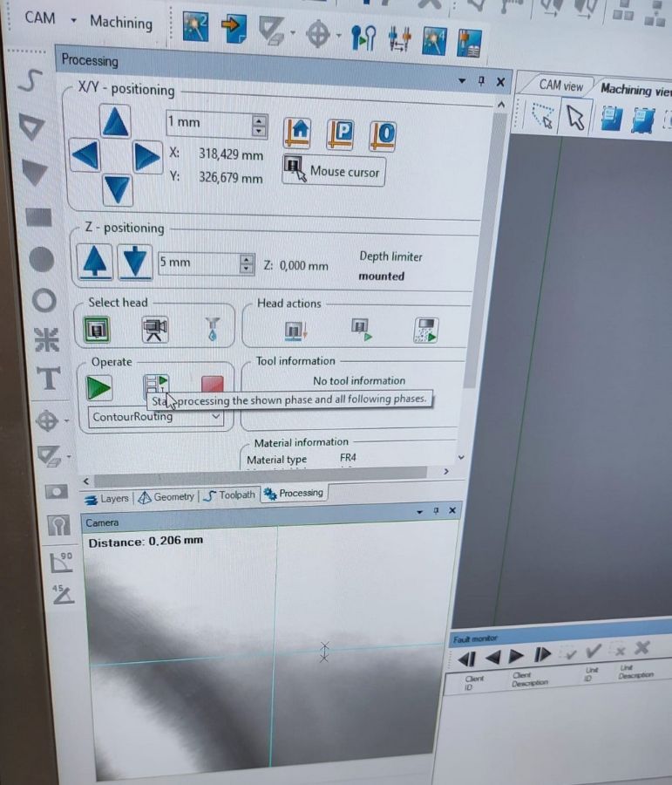Select the camera head icon

click(x=154, y=330)
